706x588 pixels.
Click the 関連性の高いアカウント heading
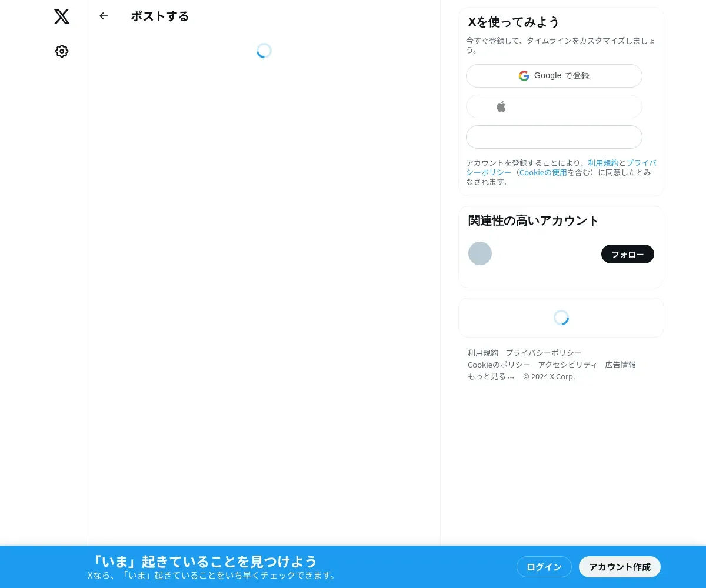click(533, 220)
